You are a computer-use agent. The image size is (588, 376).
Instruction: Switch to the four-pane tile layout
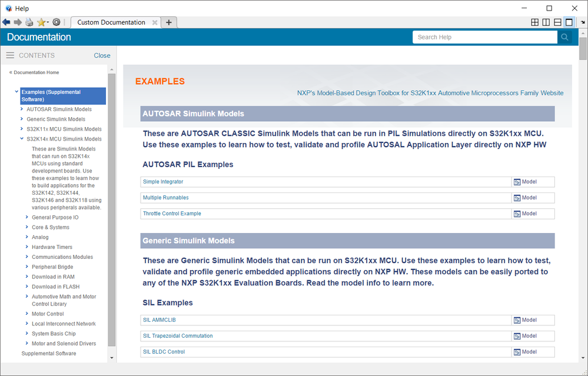coord(535,22)
